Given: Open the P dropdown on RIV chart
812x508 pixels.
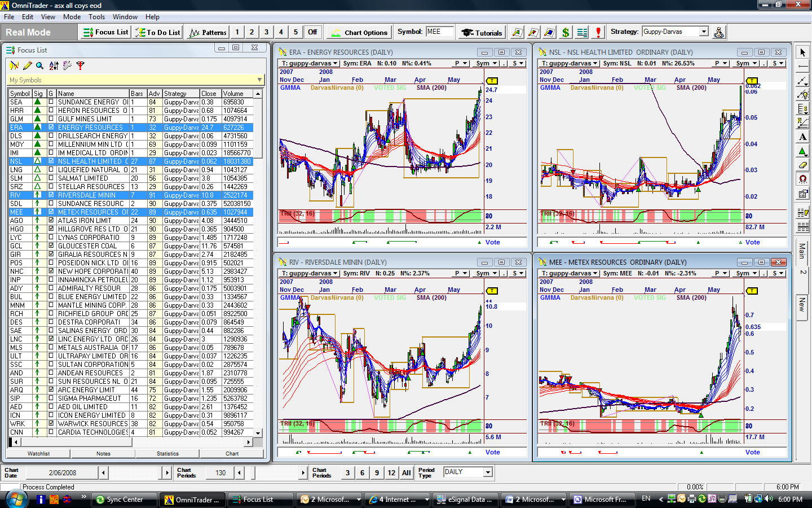Looking at the screenshot, I should click(461, 273).
